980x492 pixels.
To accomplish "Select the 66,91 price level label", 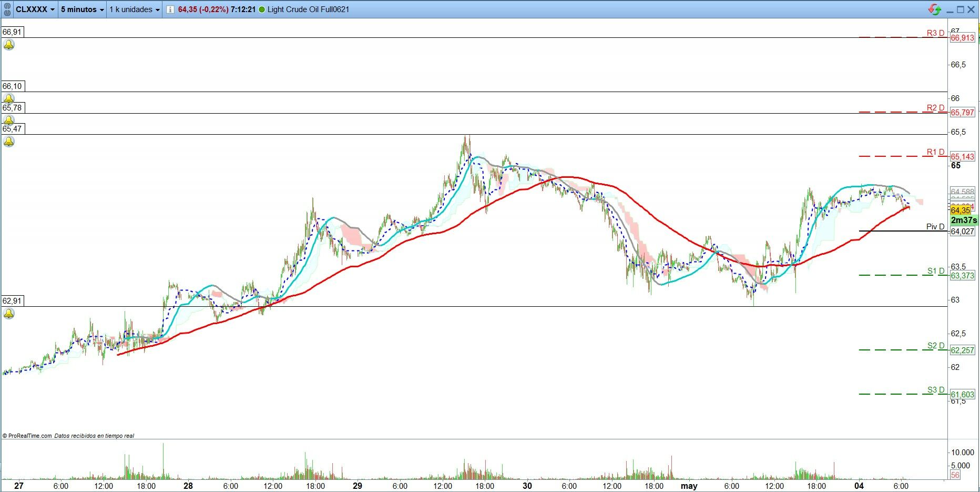I will [12, 32].
